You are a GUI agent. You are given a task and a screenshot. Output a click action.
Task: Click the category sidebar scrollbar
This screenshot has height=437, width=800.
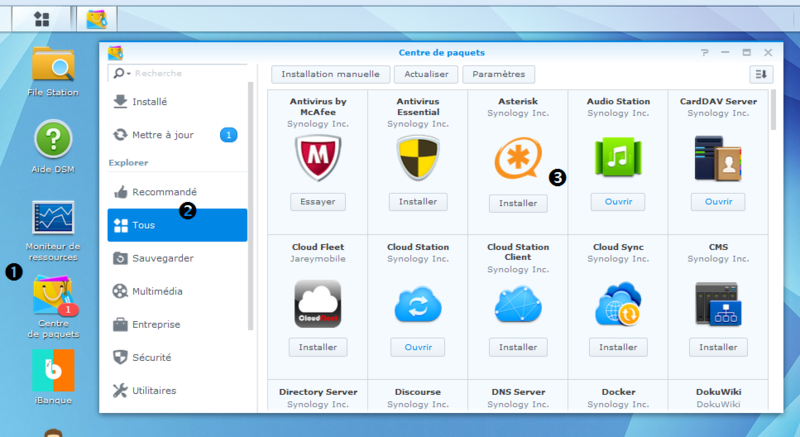tap(251, 206)
